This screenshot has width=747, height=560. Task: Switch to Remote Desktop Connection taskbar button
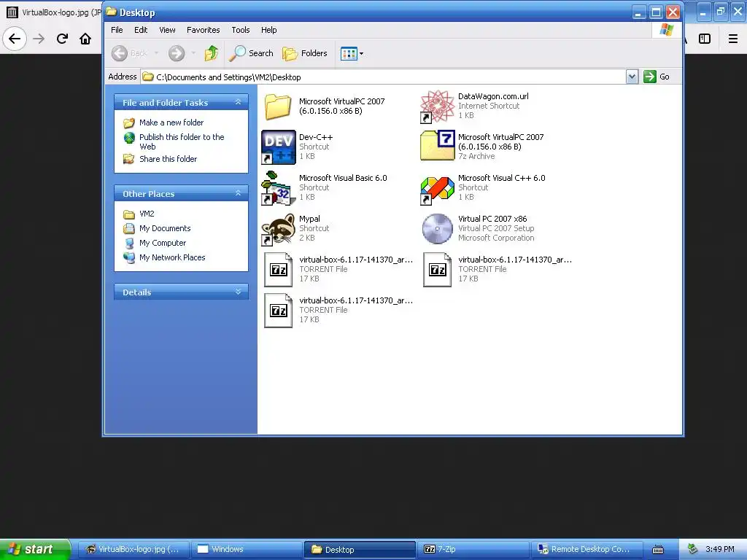pos(586,549)
